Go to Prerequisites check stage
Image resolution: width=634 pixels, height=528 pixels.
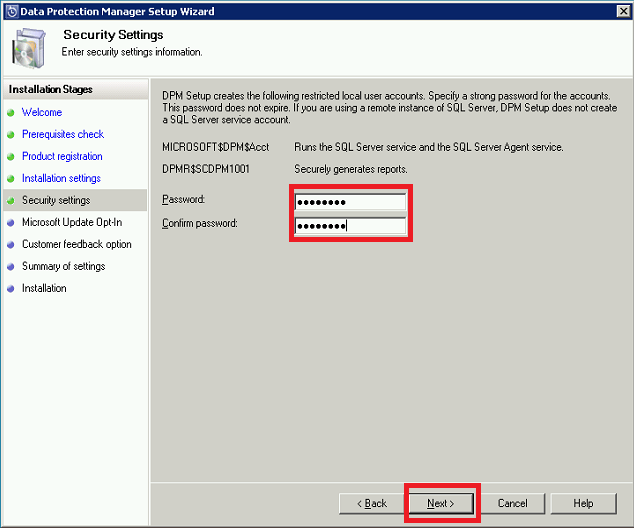click(x=63, y=134)
